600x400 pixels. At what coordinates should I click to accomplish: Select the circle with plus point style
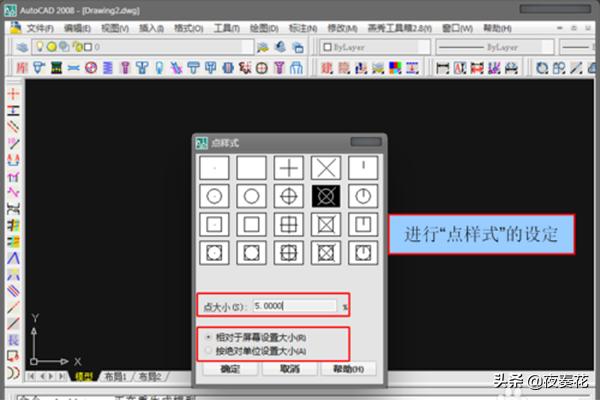tap(289, 196)
